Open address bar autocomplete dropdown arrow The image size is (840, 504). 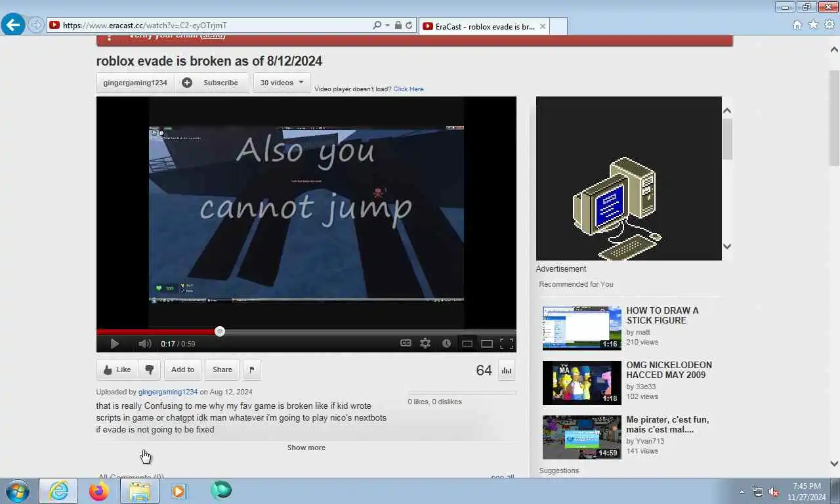(x=387, y=26)
